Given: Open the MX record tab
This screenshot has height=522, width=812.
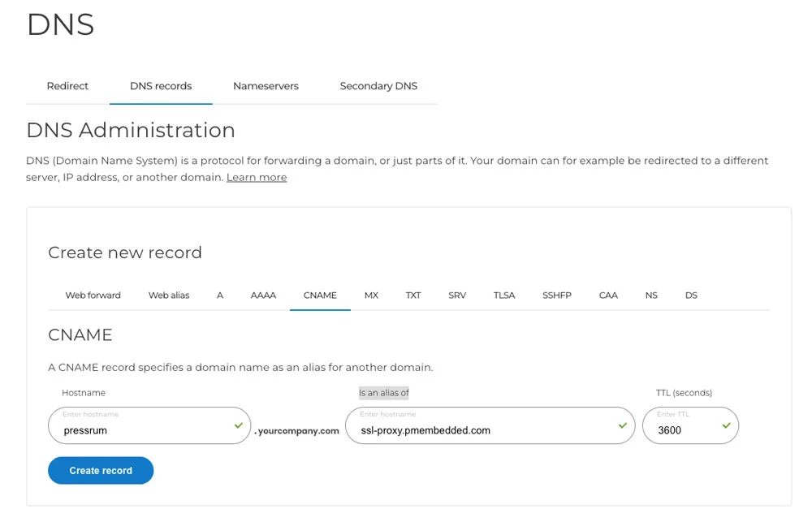Looking at the screenshot, I should [x=371, y=296].
